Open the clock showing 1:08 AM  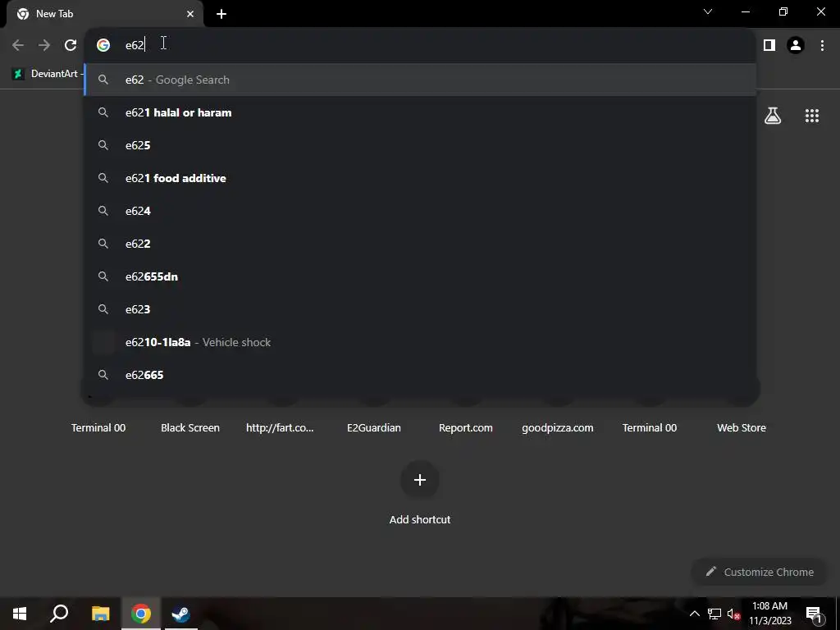tap(769, 614)
